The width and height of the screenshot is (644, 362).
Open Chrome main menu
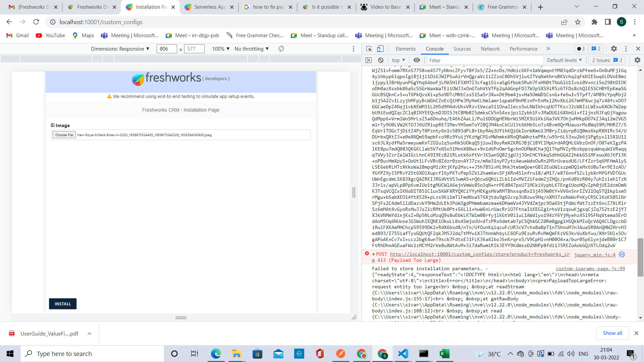[x=635, y=22]
